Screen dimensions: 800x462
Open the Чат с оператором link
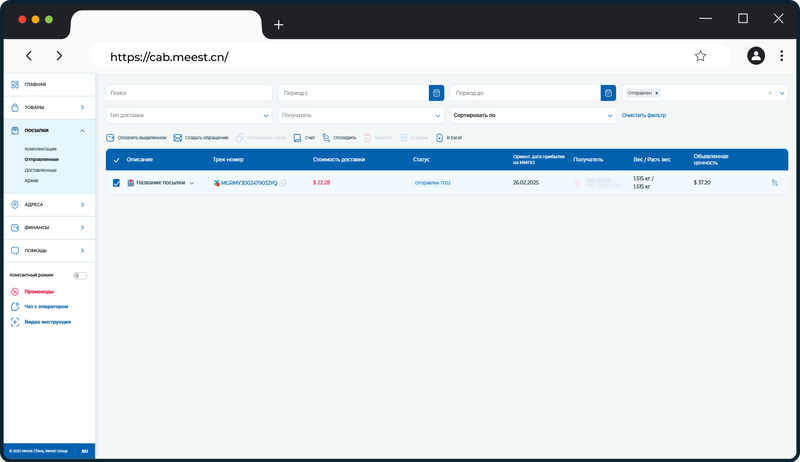[46, 306]
